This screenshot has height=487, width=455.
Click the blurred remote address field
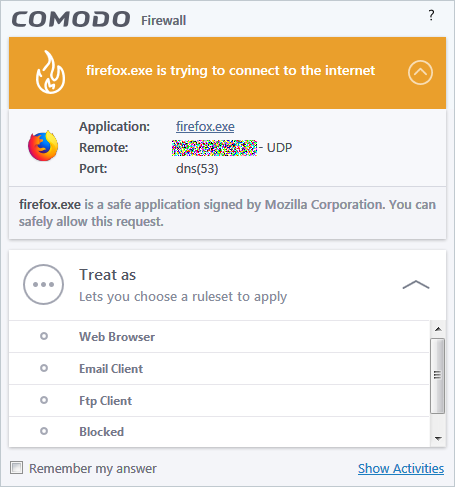point(214,148)
